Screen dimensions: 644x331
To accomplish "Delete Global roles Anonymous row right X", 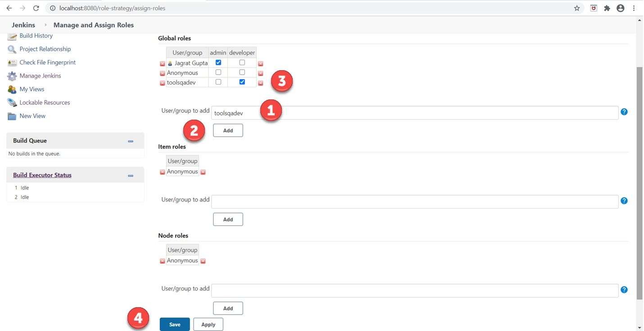I will (260, 73).
